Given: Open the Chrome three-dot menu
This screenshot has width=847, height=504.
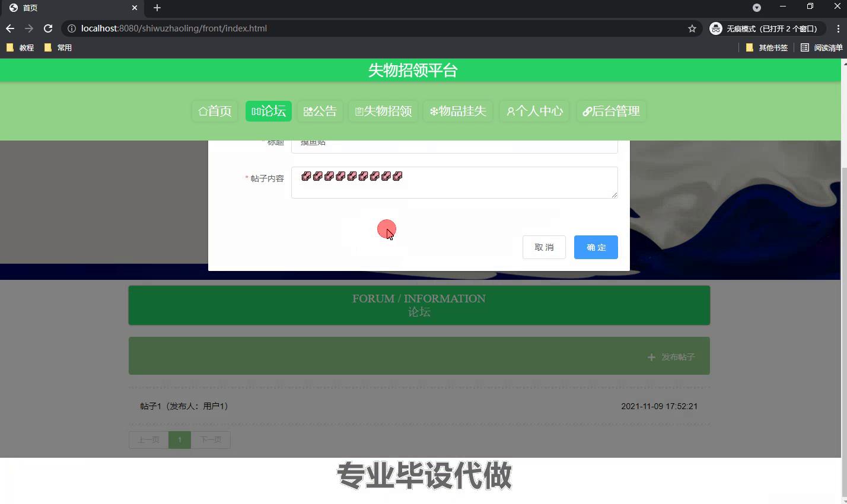Looking at the screenshot, I should click(x=838, y=28).
